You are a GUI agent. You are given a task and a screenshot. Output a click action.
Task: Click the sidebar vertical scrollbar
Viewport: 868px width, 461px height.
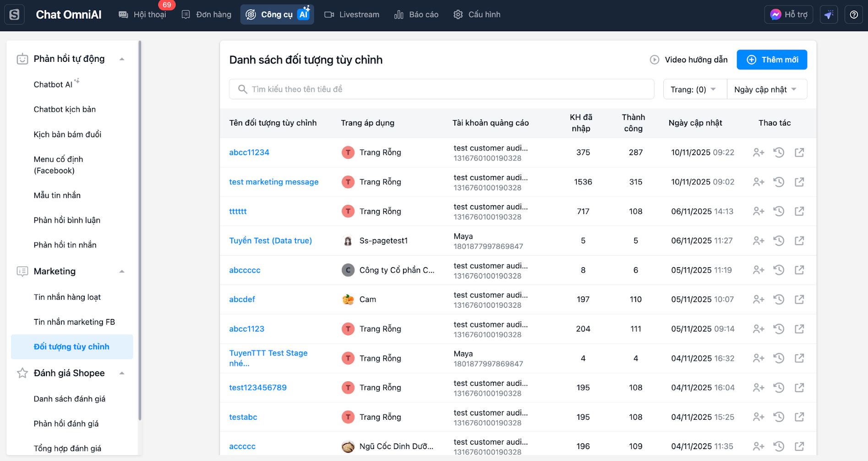pyautogui.click(x=140, y=229)
